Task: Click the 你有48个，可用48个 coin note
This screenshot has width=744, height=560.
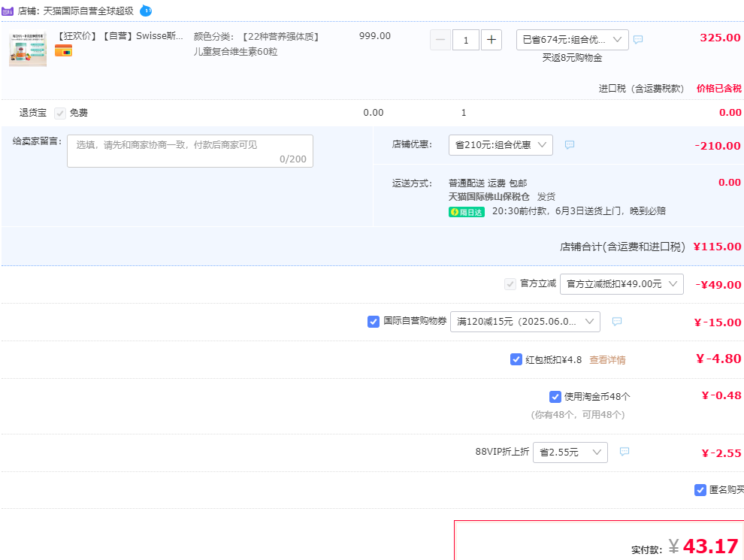Action: (577, 415)
